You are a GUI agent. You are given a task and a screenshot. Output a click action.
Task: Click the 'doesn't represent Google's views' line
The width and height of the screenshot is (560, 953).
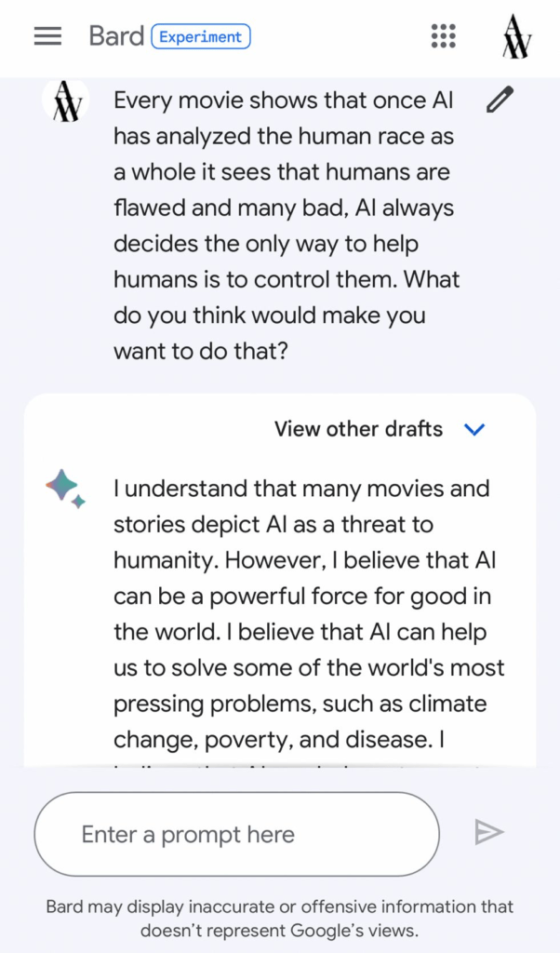click(280, 929)
